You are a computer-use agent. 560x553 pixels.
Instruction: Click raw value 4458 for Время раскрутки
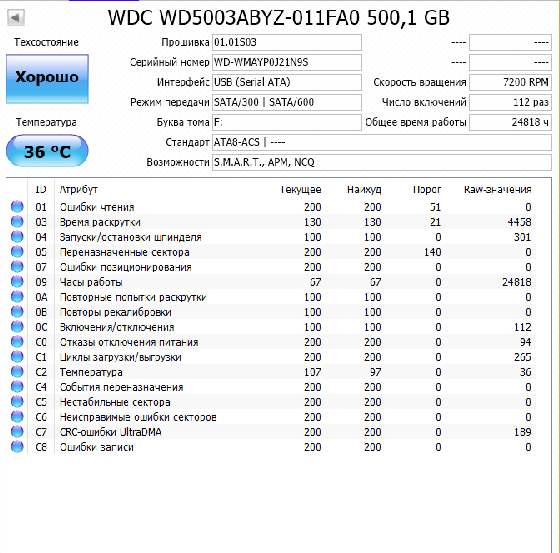(519, 222)
